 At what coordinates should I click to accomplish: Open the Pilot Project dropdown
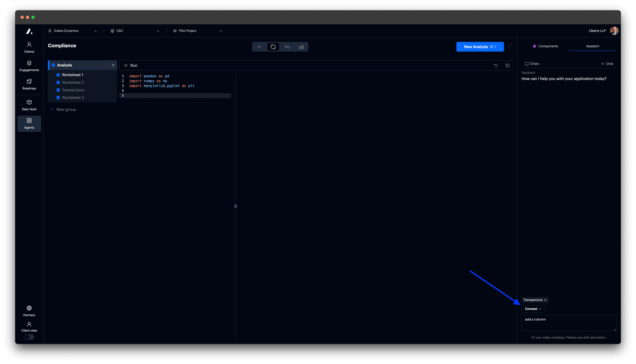pyautogui.click(x=220, y=31)
